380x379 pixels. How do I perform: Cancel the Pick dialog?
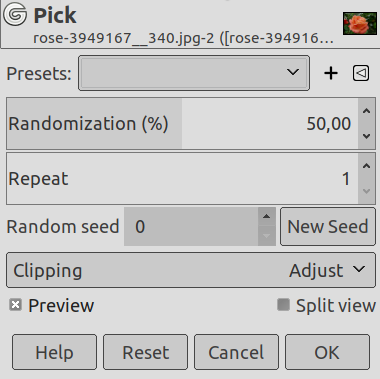[x=236, y=352]
